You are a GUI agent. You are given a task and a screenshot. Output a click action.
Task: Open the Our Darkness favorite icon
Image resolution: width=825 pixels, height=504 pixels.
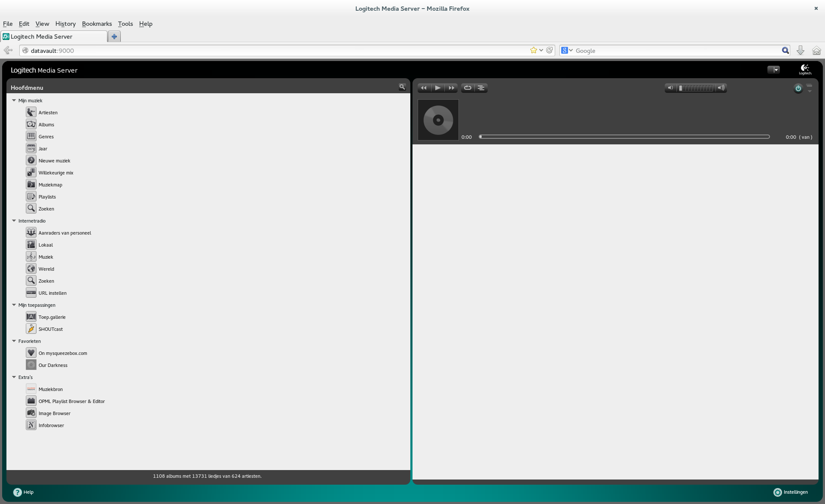click(x=31, y=365)
